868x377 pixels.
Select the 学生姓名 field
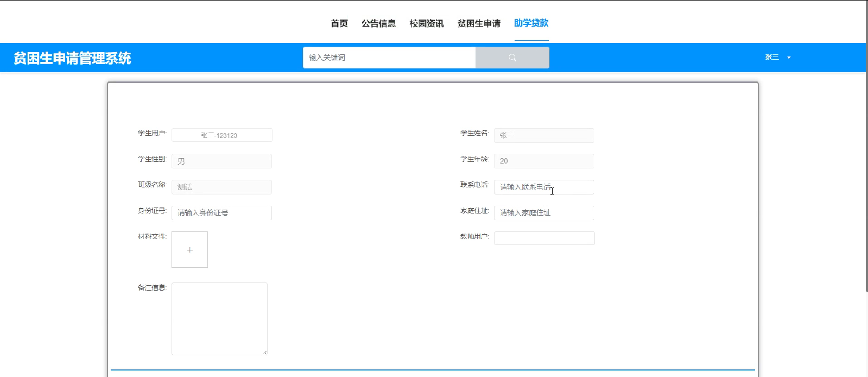[543, 135]
